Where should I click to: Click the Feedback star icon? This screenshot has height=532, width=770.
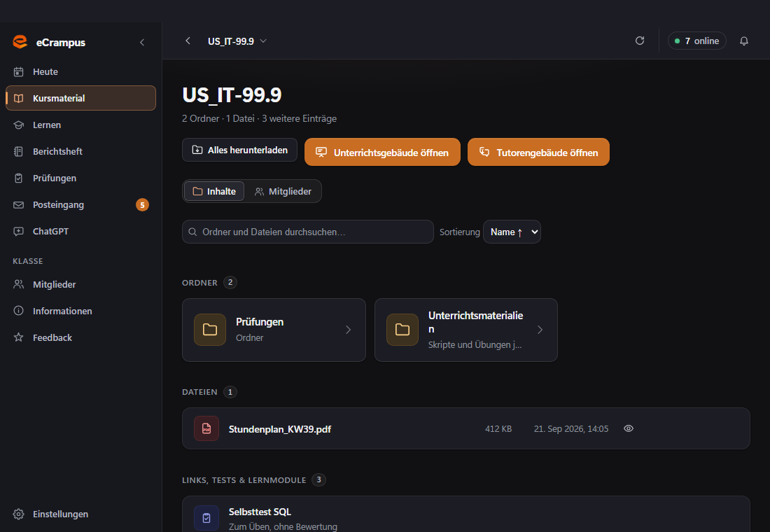(19, 337)
